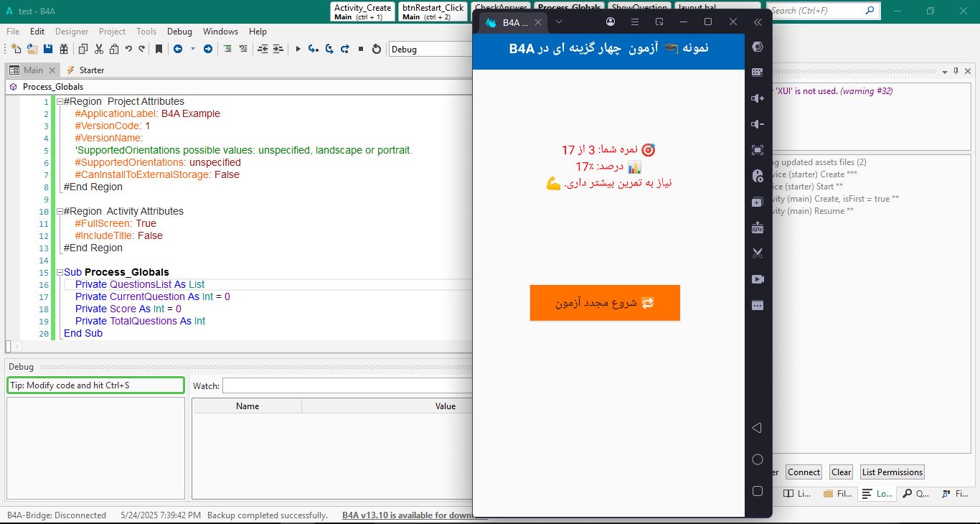The image size is (980, 524).
Task: Collapse the Activity Attributes region
Action: [60, 211]
